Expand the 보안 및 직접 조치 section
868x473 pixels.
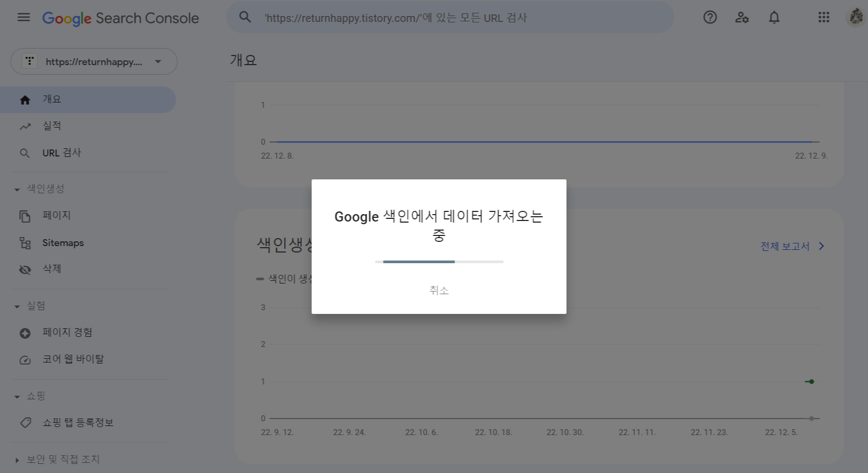17,460
